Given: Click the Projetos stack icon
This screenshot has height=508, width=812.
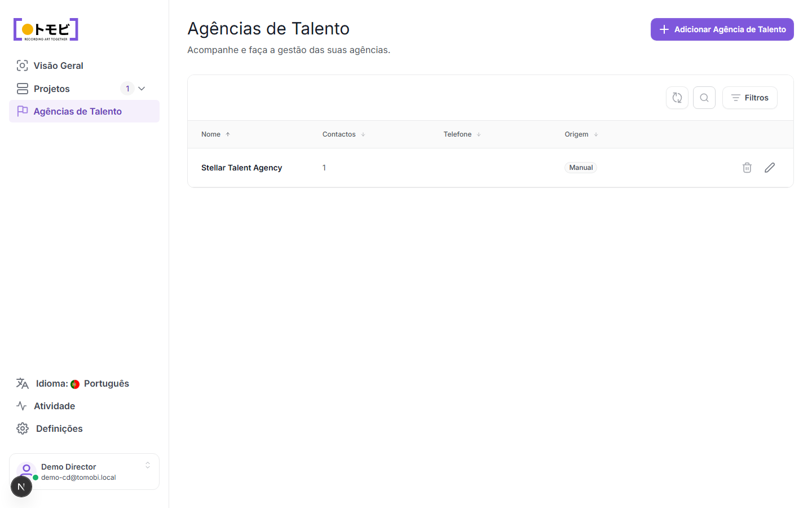Looking at the screenshot, I should tap(22, 89).
